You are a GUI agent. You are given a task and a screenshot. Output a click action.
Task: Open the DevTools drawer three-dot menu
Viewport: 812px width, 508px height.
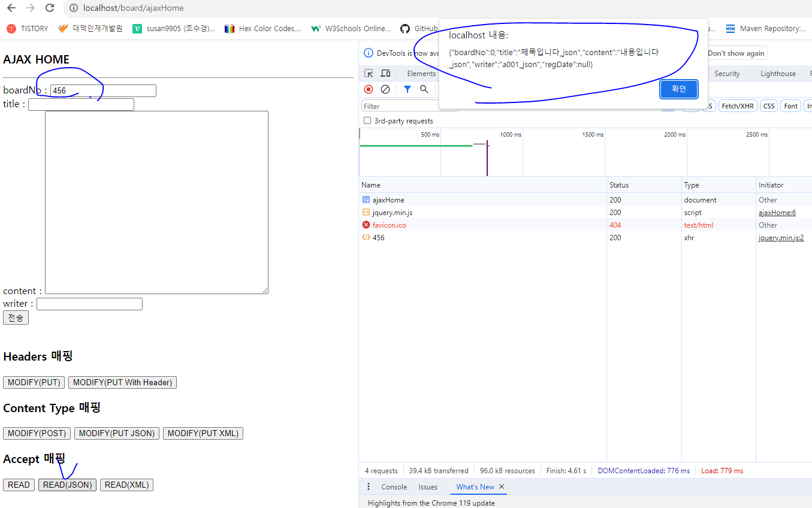click(369, 487)
